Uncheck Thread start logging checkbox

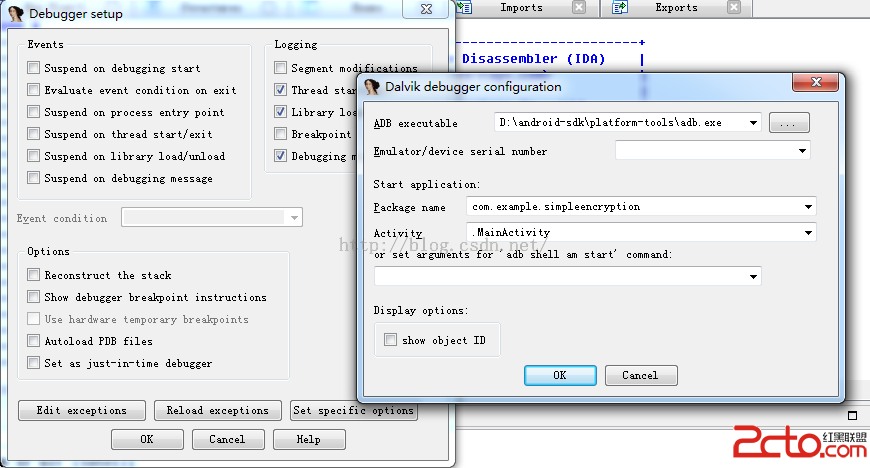[280, 89]
